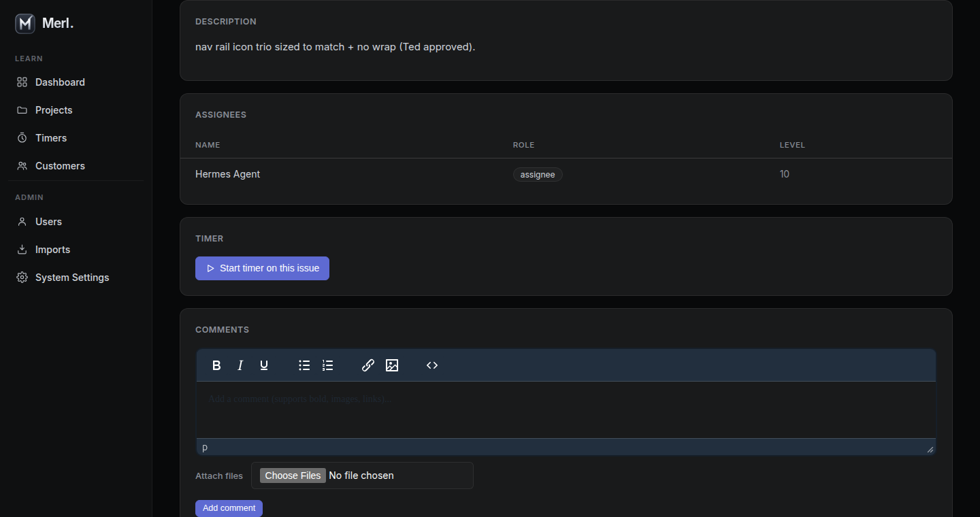Image resolution: width=980 pixels, height=517 pixels.
Task: Go to Imports in the sidebar
Action: click(76, 250)
